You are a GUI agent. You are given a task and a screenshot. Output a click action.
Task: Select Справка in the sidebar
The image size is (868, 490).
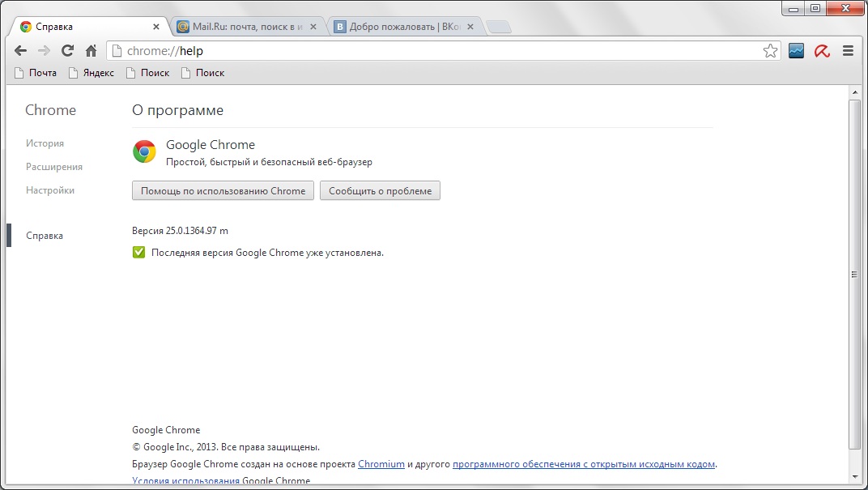[45, 236]
